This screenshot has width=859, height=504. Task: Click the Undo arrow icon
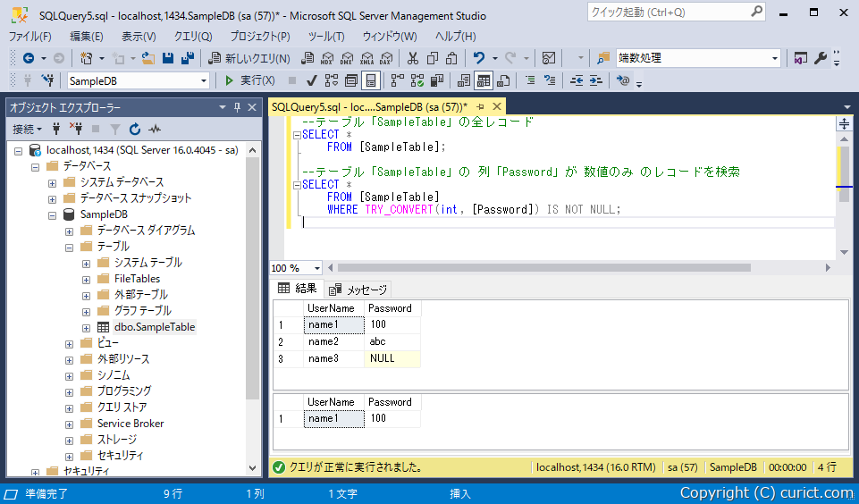pos(479,58)
